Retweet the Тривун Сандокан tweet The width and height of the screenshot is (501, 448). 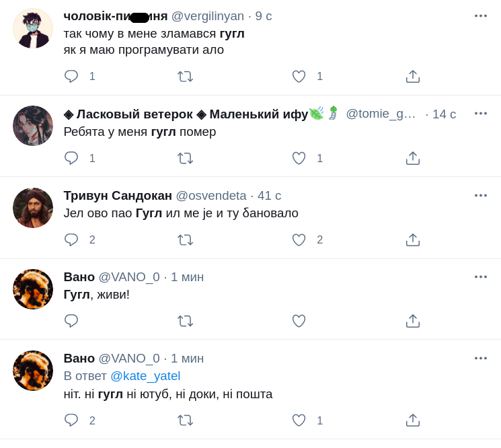pos(185,240)
